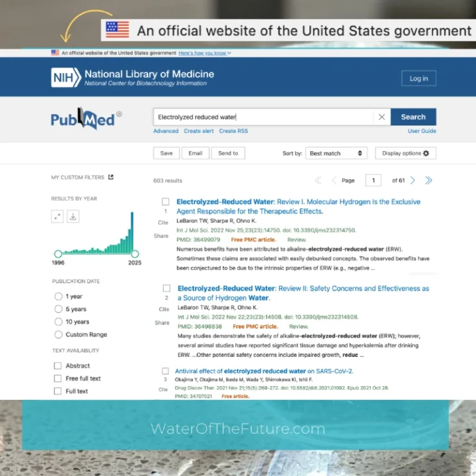Click the tallest bar in year histogram
The height and width of the screenshot is (476, 476).
tap(132, 232)
